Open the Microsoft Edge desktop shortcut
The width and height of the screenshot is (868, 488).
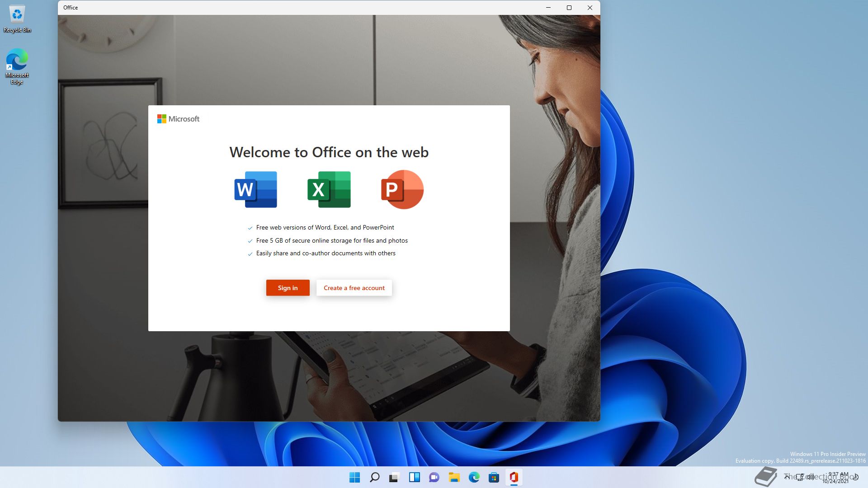click(17, 66)
